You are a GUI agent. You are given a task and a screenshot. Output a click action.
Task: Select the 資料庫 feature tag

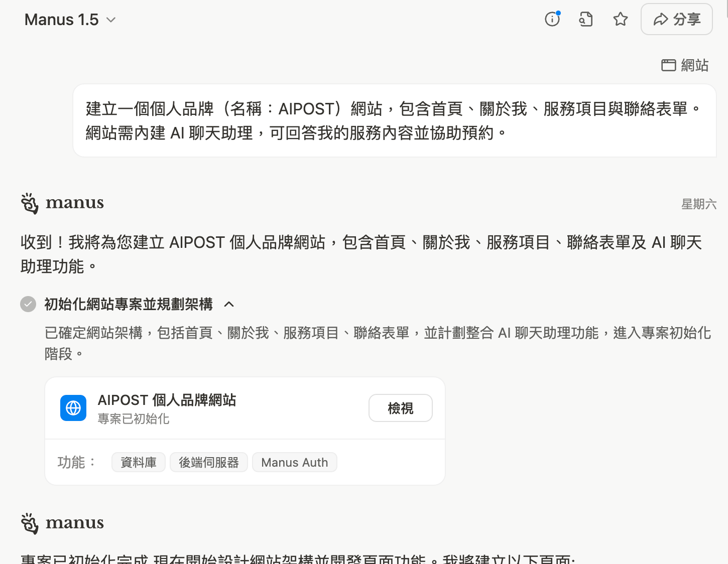tap(139, 462)
